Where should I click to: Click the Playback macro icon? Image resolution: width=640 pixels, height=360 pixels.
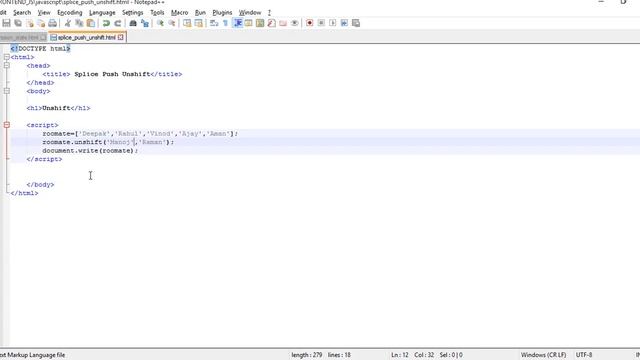point(333,23)
